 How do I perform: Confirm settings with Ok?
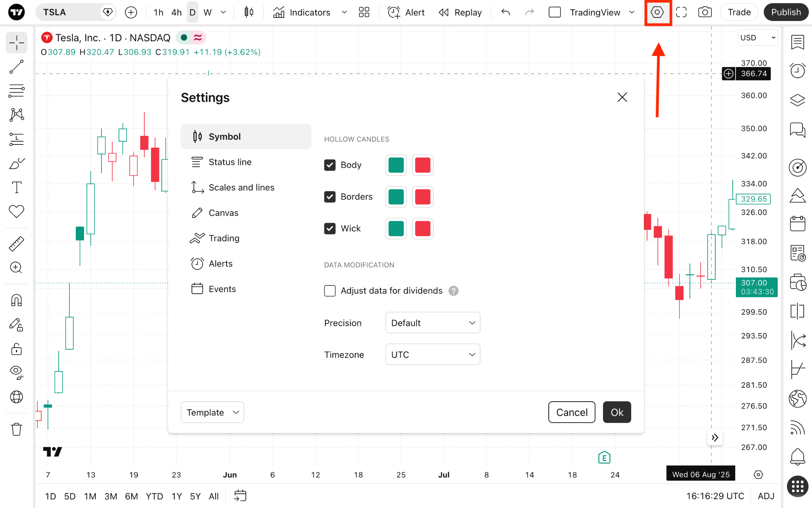click(x=617, y=412)
